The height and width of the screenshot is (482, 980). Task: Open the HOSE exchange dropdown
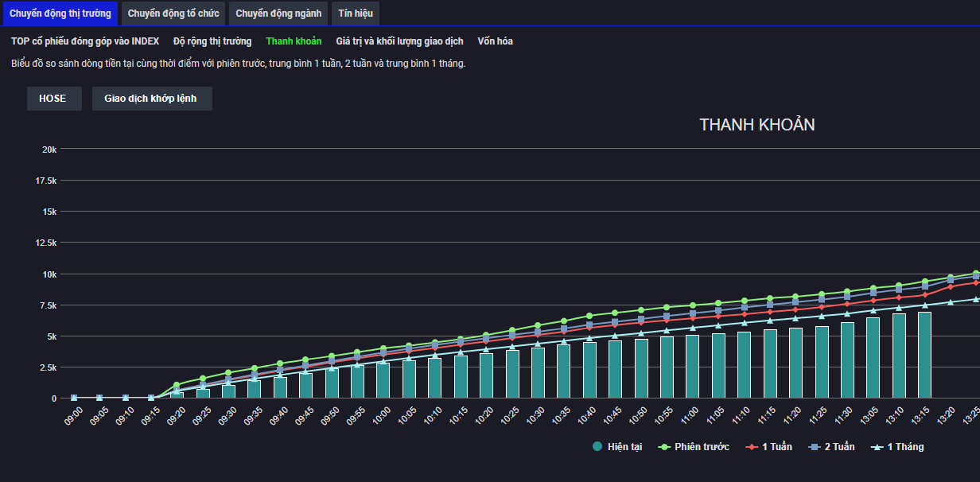[x=53, y=99]
